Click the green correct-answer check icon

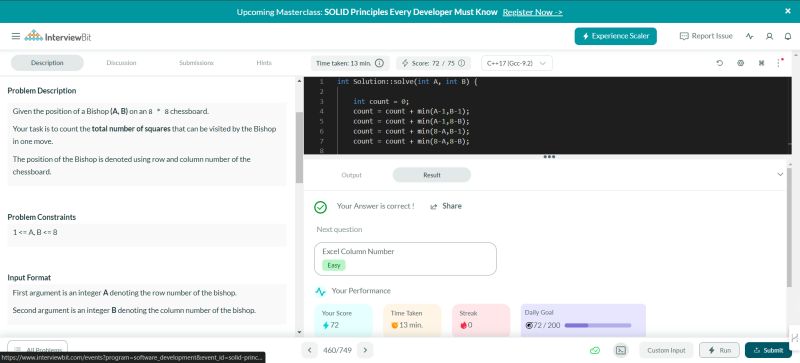coord(320,207)
